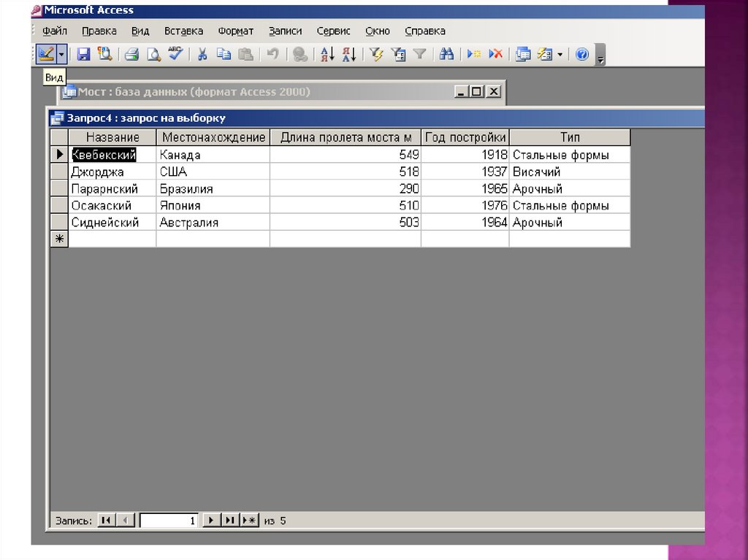Select the Тип column header
The height and width of the screenshot is (560, 748).
coord(570,137)
